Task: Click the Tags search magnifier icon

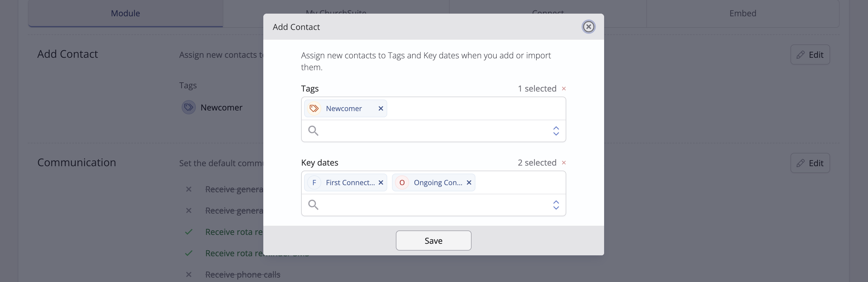Action: pyautogui.click(x=313, y=131)
